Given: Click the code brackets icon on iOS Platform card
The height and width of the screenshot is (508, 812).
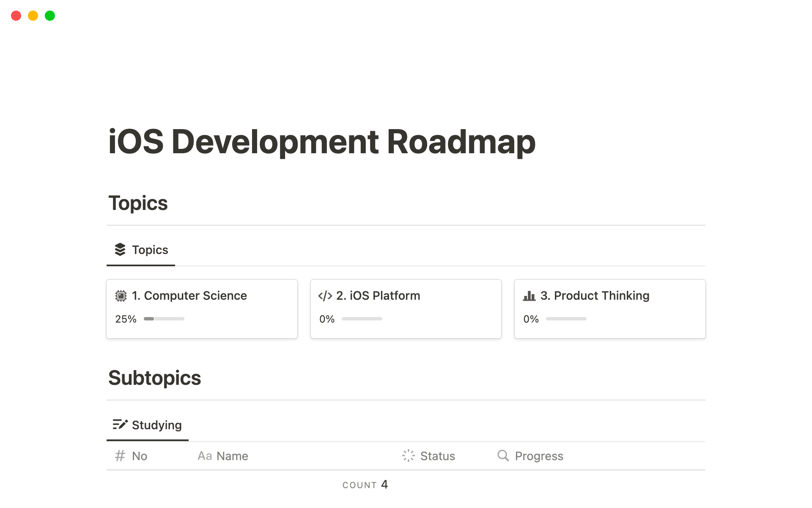Looking at the screenshot, I should (x=325, y=296).
